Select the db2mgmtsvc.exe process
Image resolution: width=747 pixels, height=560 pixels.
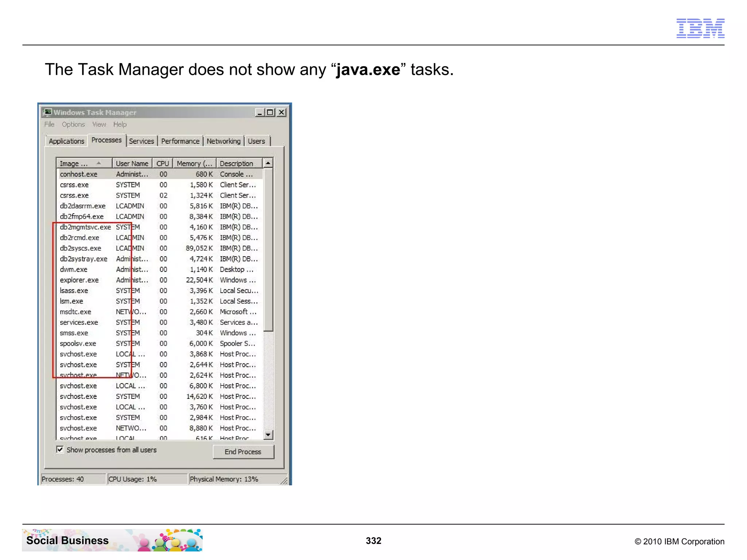(x=160, y=227)
